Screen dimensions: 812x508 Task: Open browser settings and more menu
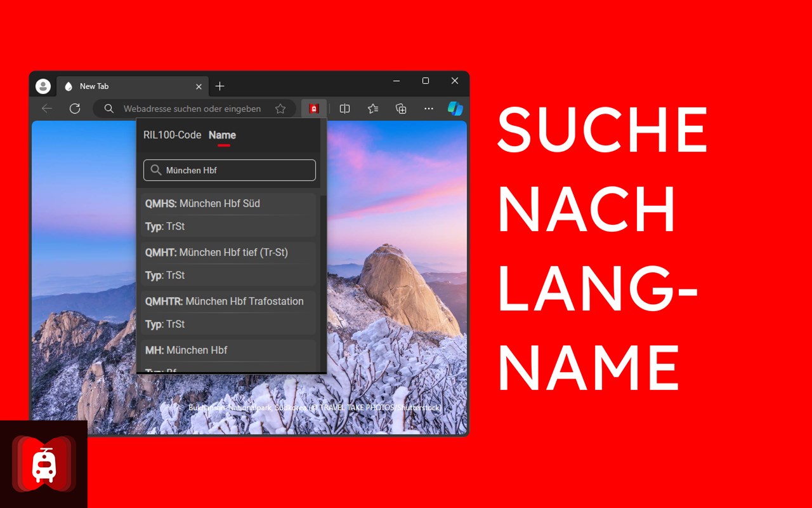point(429,109)
